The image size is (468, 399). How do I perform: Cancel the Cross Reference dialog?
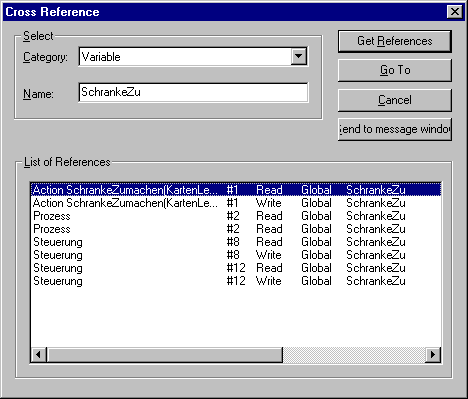(x=395, y=100)
